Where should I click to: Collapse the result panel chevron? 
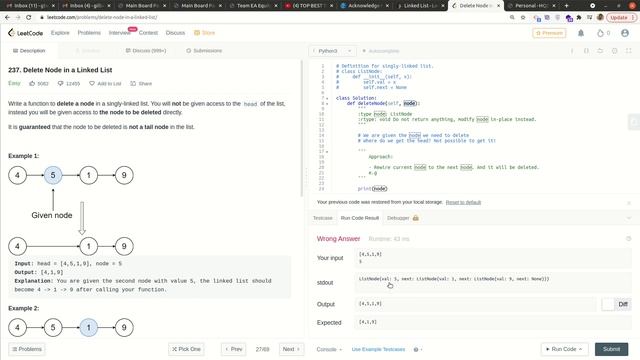[x=629, y=218]
